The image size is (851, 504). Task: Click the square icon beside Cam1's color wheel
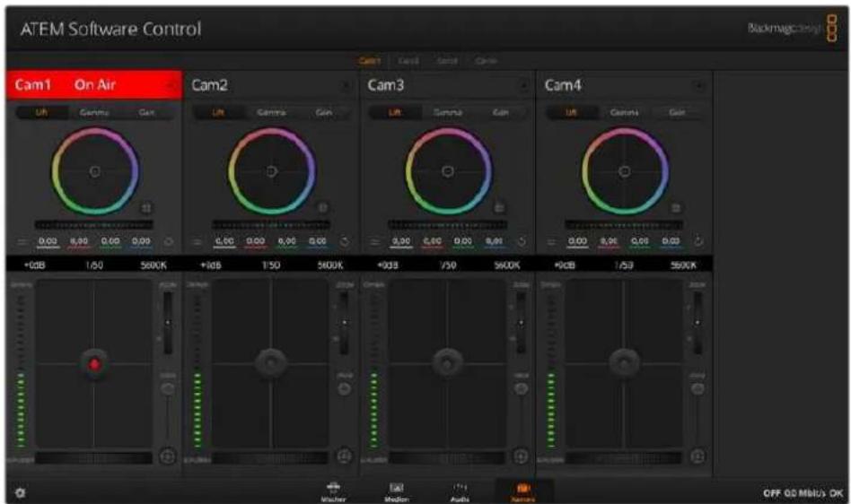click(x=146, y=207)
